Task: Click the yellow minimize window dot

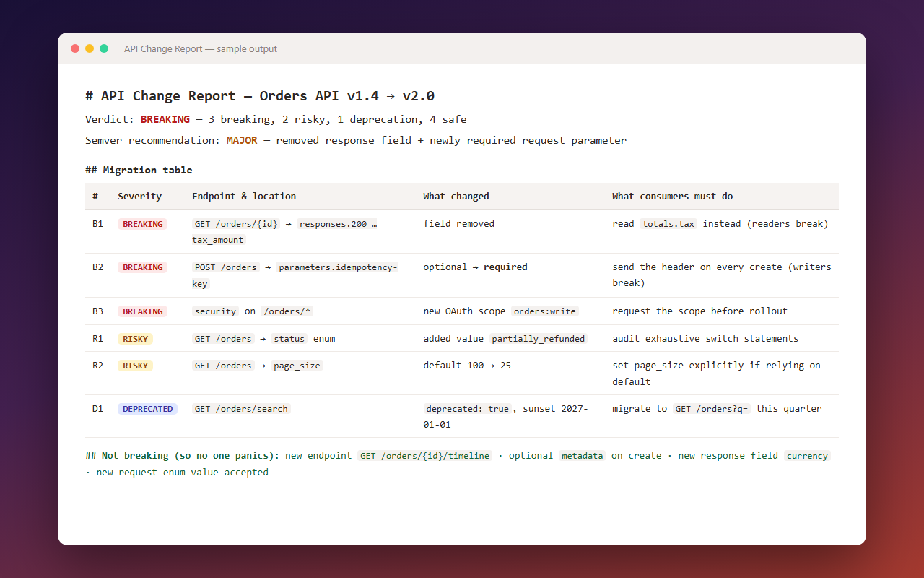Action: pyautogui.click(x=90, y=48)
